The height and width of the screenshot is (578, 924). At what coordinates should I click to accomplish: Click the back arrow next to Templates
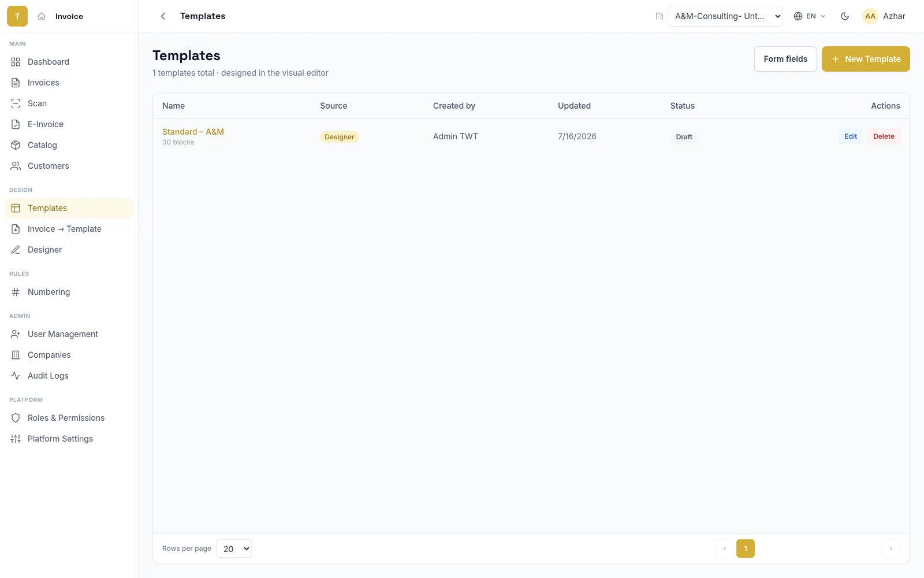click(x=163, y=16)
